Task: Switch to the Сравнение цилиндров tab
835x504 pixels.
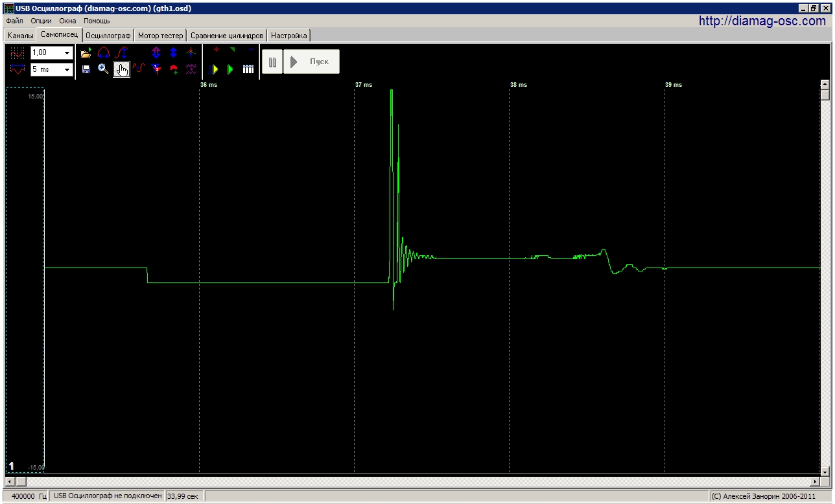Action: click(x=227, y=36)
